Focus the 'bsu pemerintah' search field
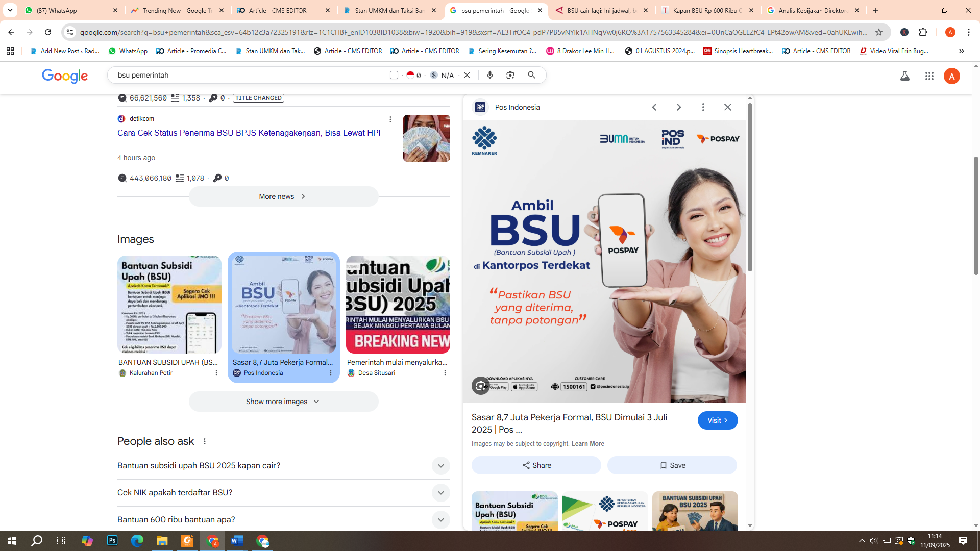The width and height of the screenshot is (980, 551). (250, 75)
